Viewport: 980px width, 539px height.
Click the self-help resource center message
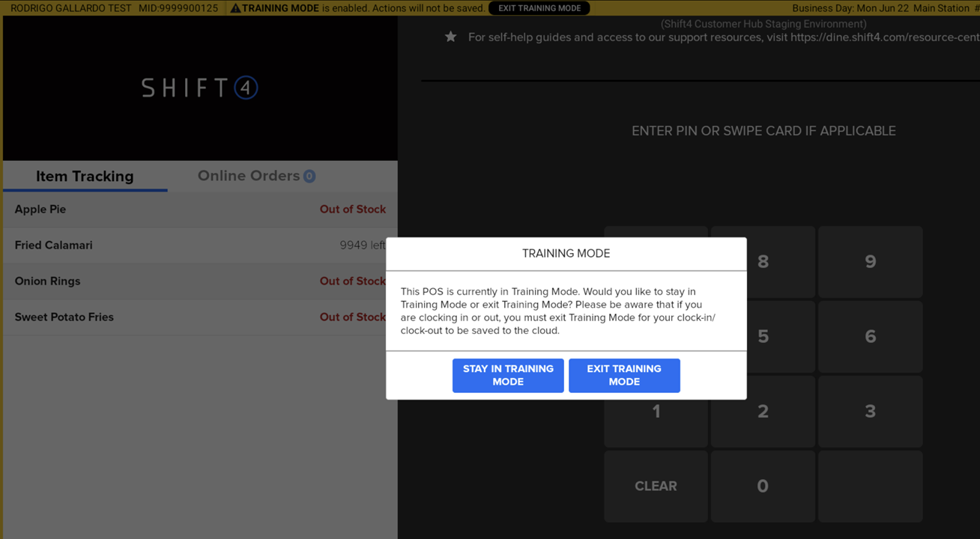723,37
